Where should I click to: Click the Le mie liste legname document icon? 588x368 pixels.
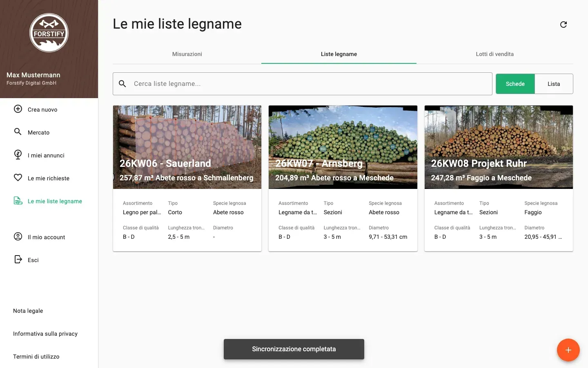(x=18, y=200)
